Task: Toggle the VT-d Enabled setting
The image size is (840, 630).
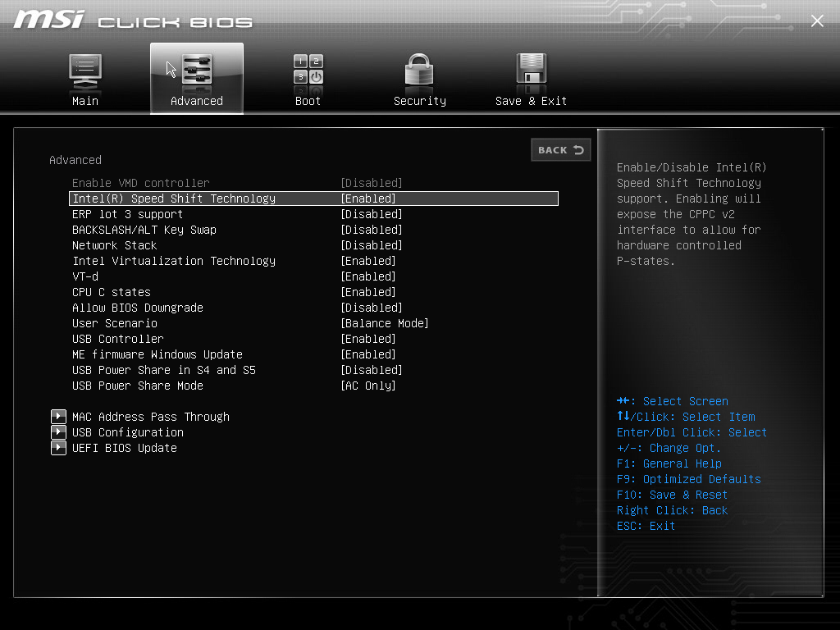Action: coord(368,276)
